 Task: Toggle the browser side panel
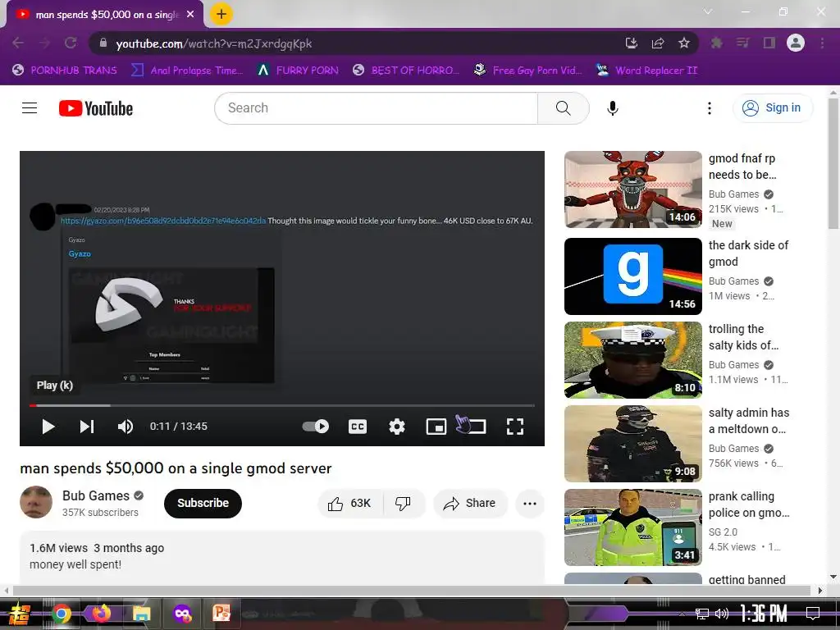pos(769,43)
